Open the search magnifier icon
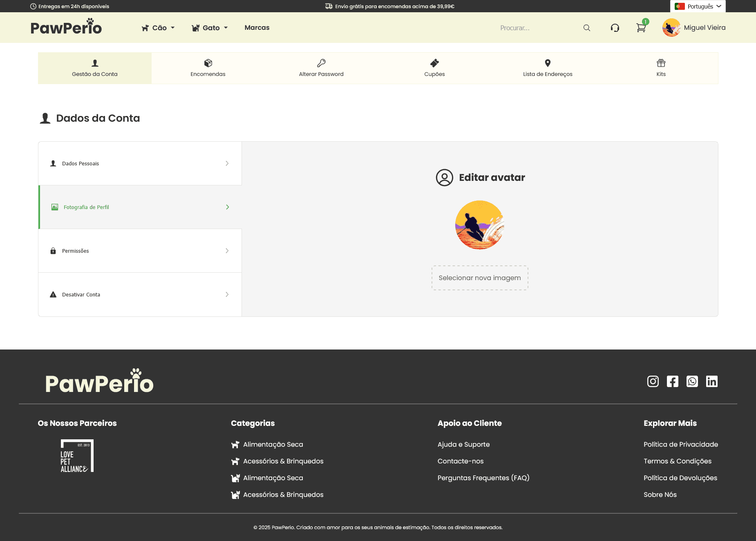The width and height of the screenshot is (756, 541). 586,27
